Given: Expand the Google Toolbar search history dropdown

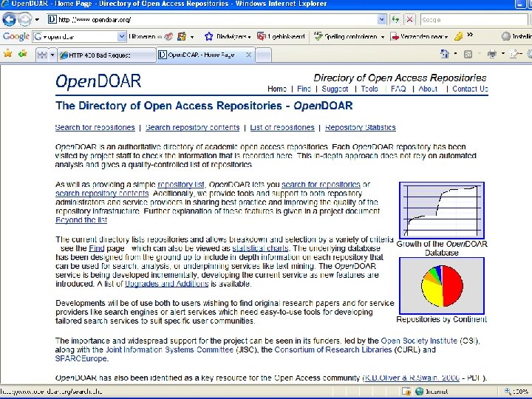Looking at the screenshot, I should point(122,36).
